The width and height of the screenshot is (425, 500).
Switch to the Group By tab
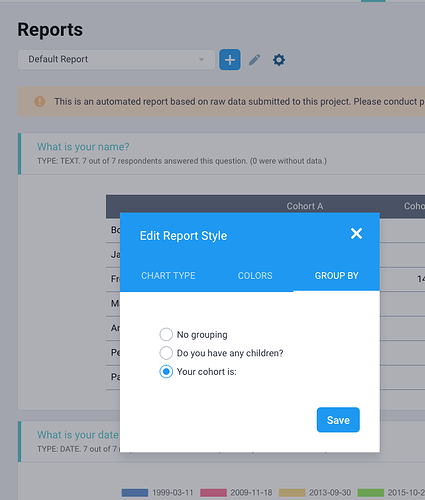tap(336, 276)
